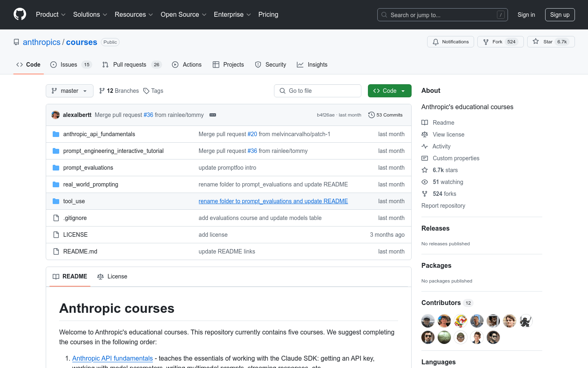Open the README.md file
This screenshot has width=588, height=368.
pyautogui.click(x=80, y=251)
